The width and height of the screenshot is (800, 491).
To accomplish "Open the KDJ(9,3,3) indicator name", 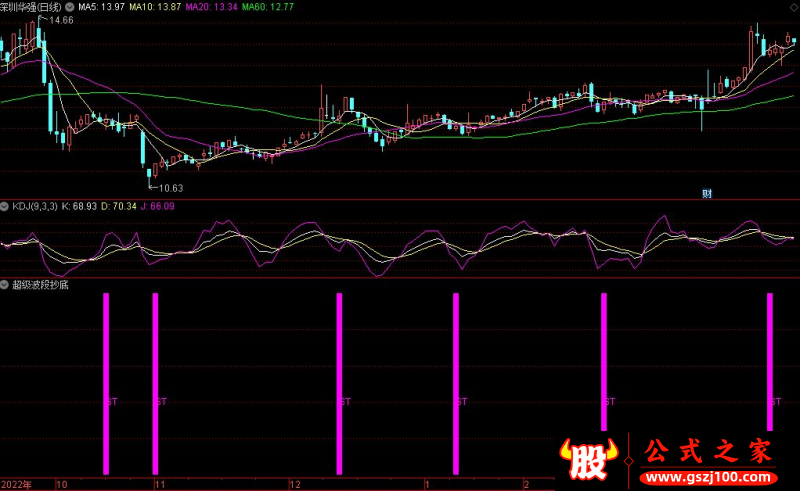I will point(37,206).
